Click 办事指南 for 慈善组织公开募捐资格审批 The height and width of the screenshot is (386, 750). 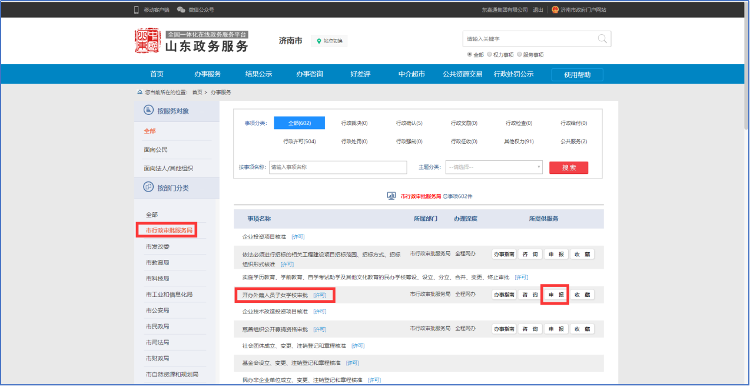(x=504, y=329)
